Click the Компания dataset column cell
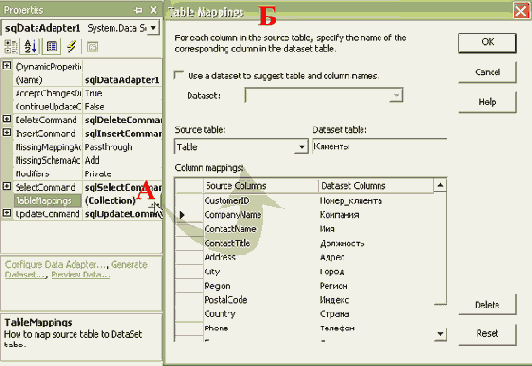The height and width of the screenshot is (366, 532). pyautogui.click(x=376, y=215)
